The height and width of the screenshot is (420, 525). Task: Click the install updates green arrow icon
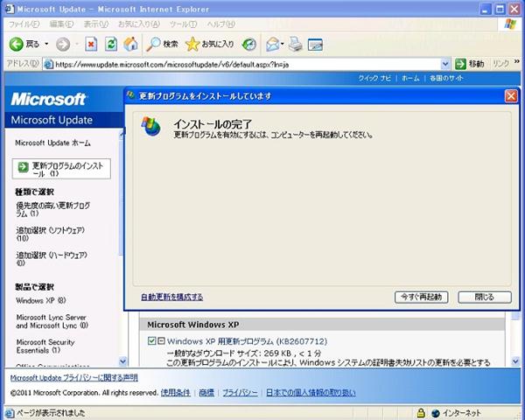coord(23,166)
